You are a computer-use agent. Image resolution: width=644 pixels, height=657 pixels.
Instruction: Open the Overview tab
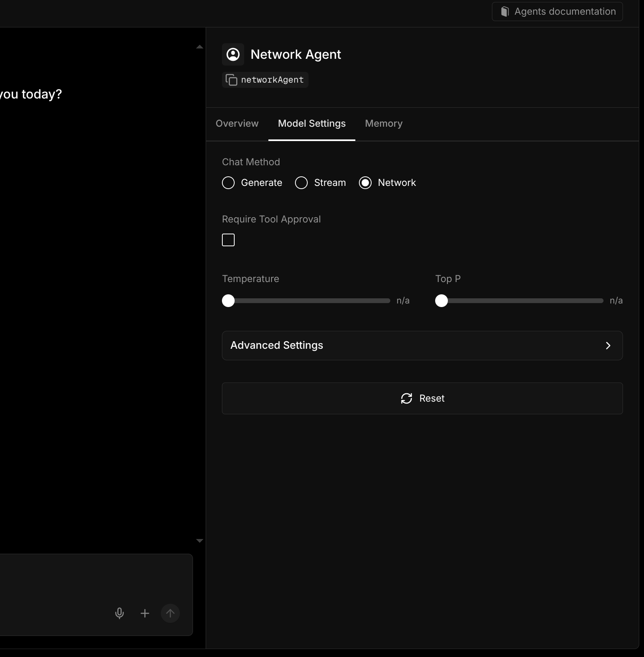click(237, 124)
